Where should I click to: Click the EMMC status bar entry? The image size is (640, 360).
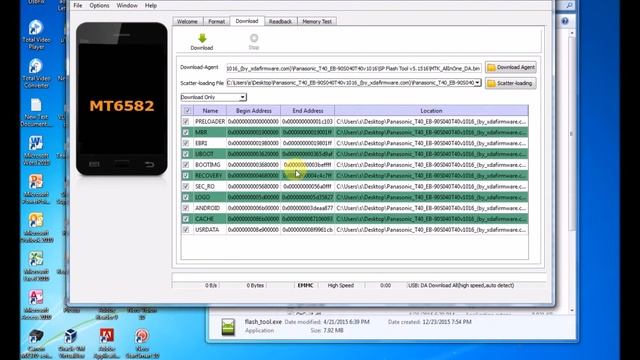pos(305,285)
